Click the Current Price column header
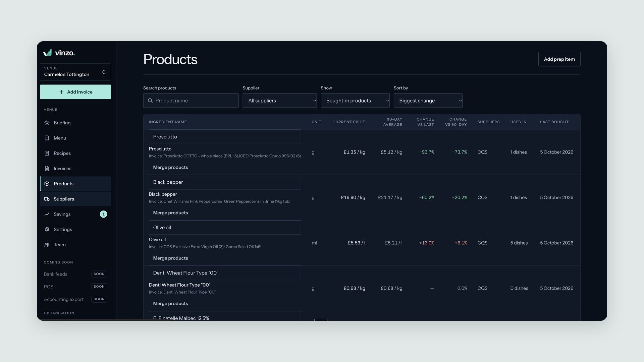This screenshot has height=362, width=644. [x=349, y=122]
